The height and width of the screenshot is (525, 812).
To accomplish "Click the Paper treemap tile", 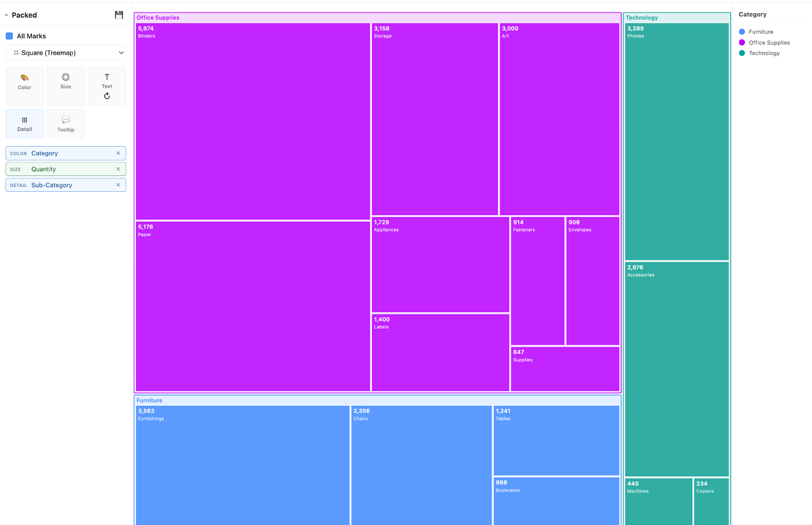I will [253, 306].
